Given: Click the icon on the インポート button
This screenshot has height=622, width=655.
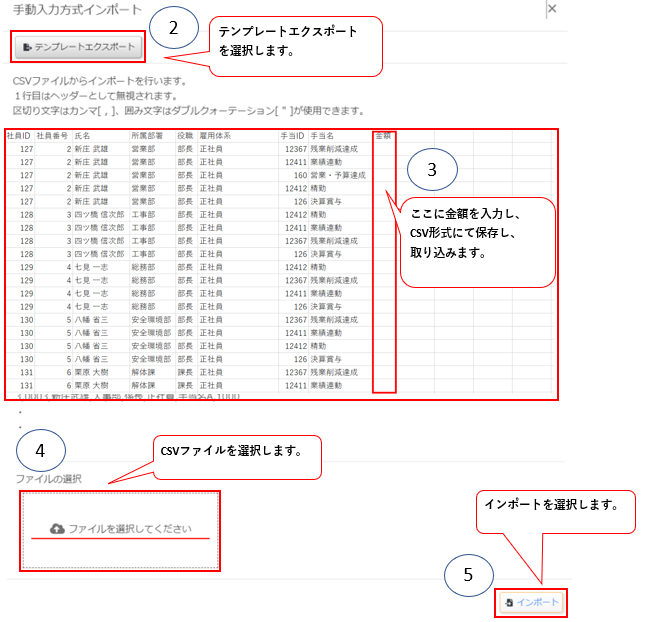Looking at the screenshot, I should click(x=510, y=603).
